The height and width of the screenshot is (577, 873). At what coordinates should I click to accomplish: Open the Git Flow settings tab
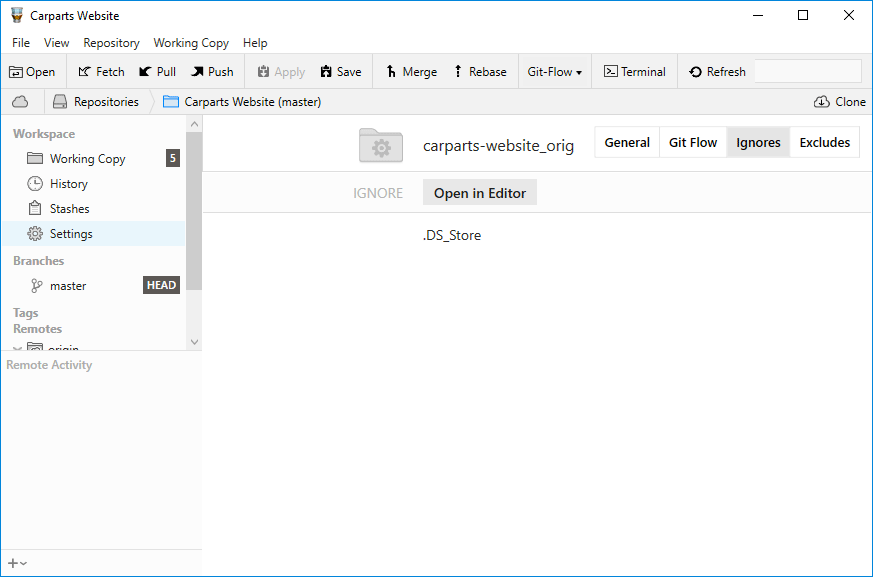coord(692,142)
